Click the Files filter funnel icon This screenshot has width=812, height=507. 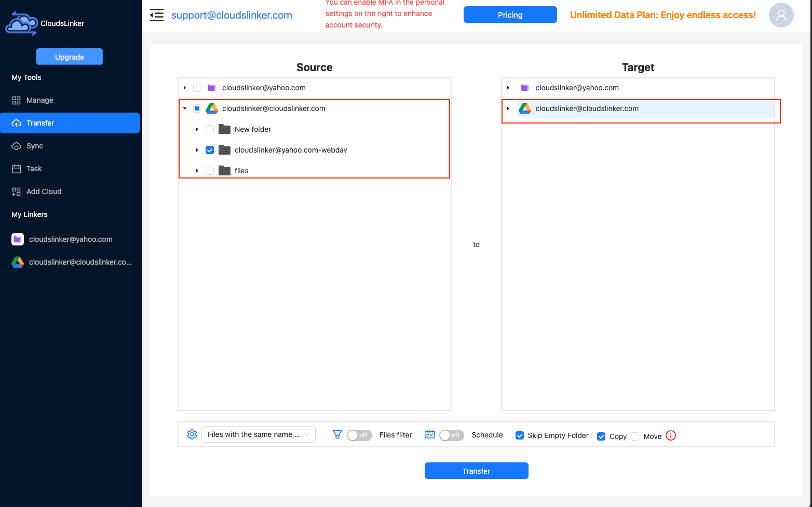coord(337,434)
